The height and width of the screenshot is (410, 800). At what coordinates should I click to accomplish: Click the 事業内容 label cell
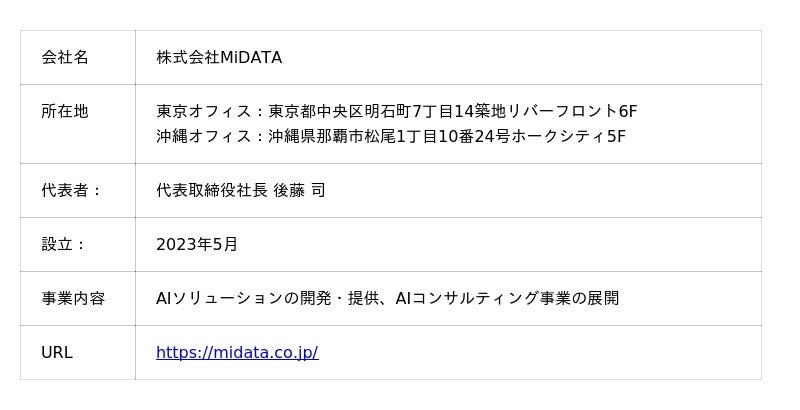click(73, 298)
